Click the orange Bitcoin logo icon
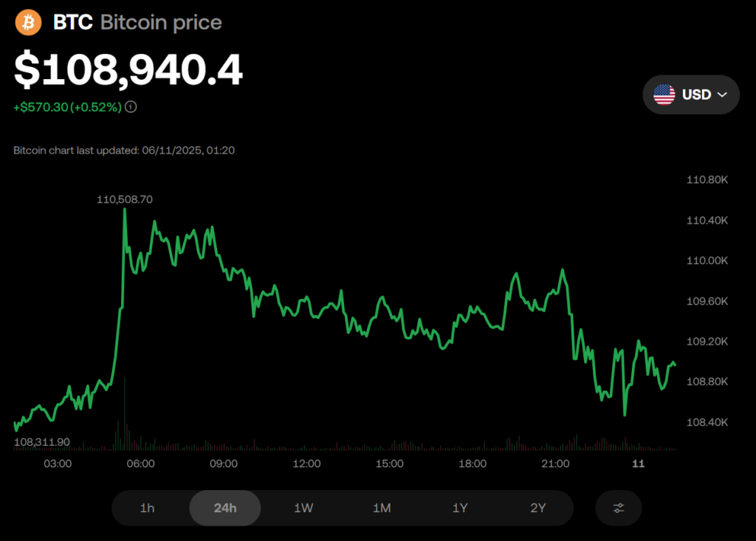This screenshot has height=541, width=756. click(x=29, y=22)
